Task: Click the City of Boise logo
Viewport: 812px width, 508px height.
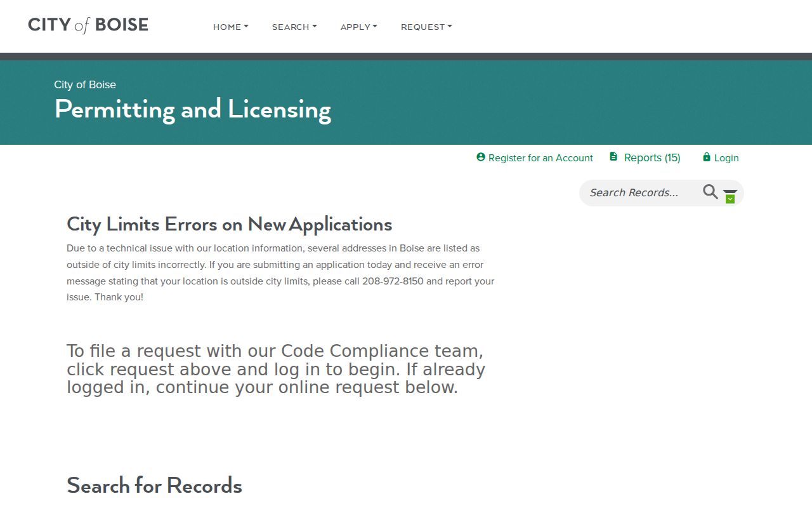Action: tap(88, 25)
